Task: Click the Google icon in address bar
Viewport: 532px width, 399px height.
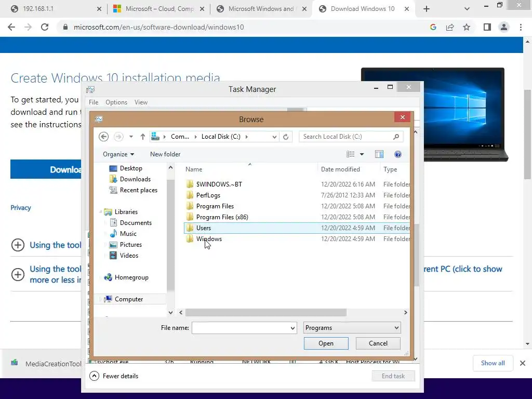Action: (433, 27)
